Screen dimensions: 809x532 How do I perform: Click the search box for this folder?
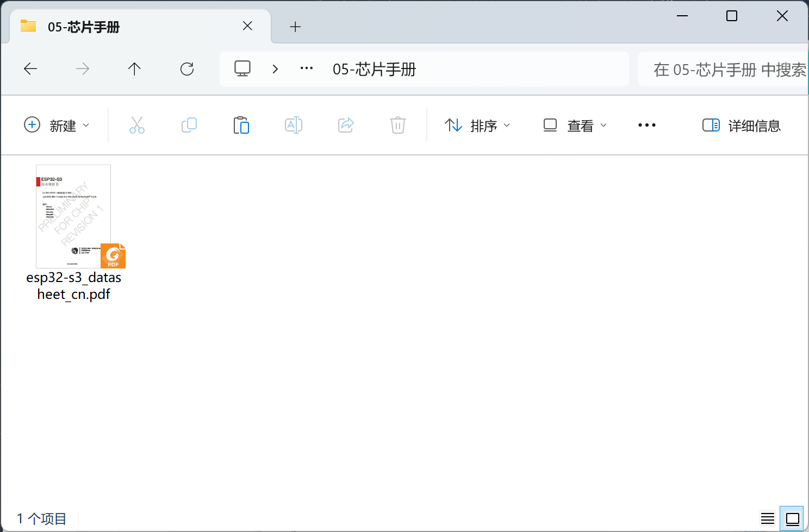click(x=723, y=69)
